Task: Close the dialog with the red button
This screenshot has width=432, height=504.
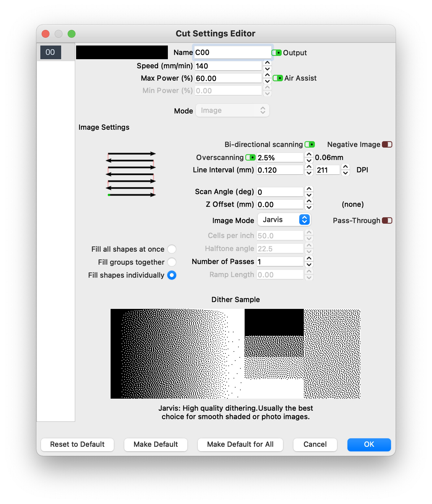Action: [46, 34]
